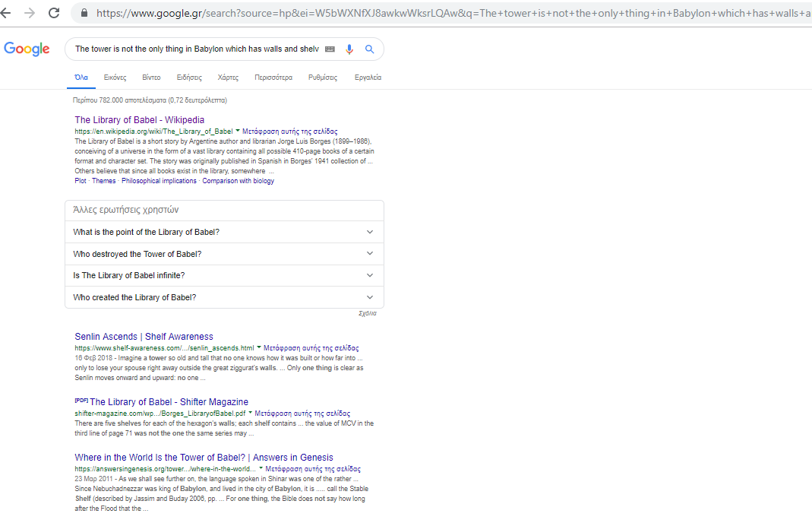Expand "What is the point of the Library of Babel?"

click(224, 233)
